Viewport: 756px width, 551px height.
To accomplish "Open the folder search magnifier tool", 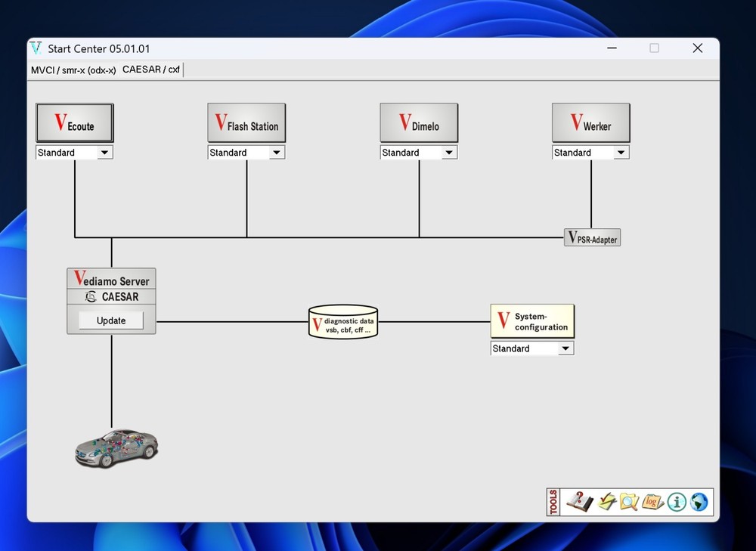I will pyautogui.click(x=629, y=502).
